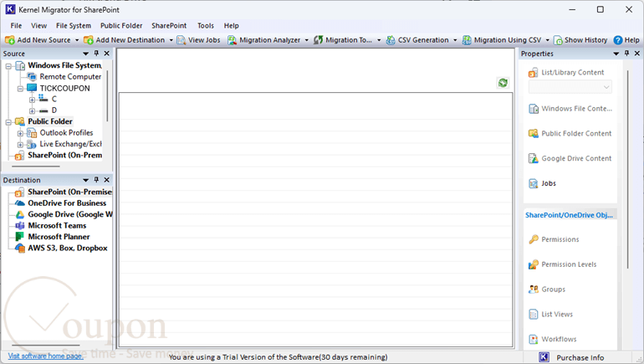The width and height of the screenshot is (644, 364).
Task: Select List/Library Content in Properties
Action: pos(566,72)
